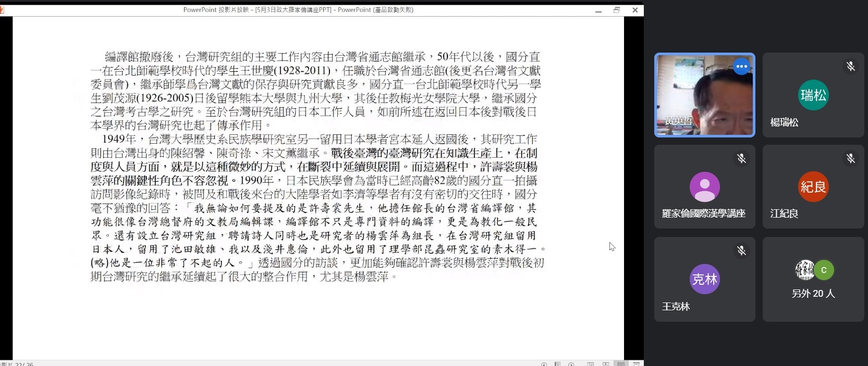Click the name label 黃英哲 on the video
This screenshot has height=366, width=868.
point(678,121)
